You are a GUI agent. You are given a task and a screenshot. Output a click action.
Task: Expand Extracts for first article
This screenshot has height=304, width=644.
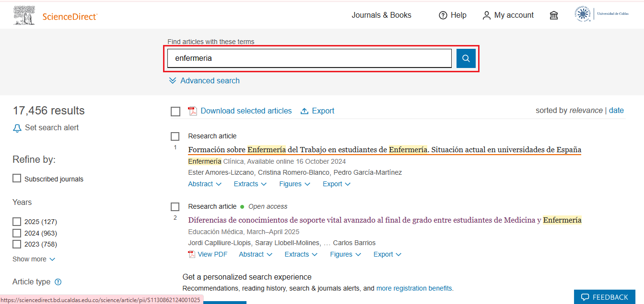point(250,184)
